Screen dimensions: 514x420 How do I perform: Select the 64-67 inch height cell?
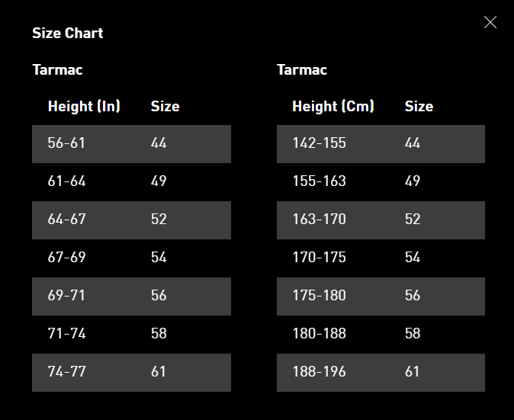pyautogui.click(x=66, y=220)
